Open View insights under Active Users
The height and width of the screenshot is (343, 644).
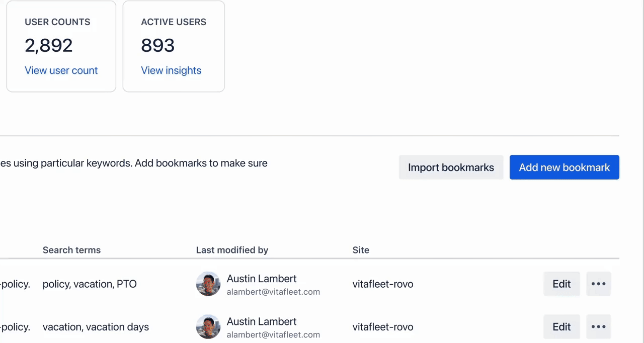tap(171, 70)
